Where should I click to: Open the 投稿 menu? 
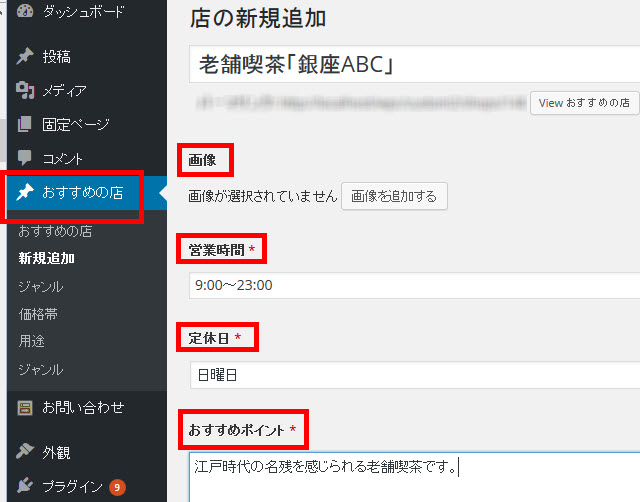[57, 56]
